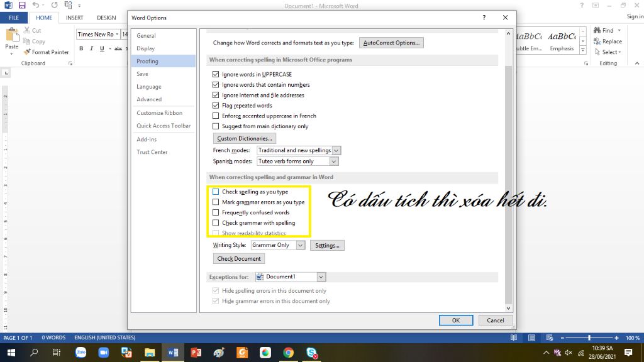644x362 pixels.
Task: Uncheck Ignore Internet and file addresses
Action: (216, 95)
